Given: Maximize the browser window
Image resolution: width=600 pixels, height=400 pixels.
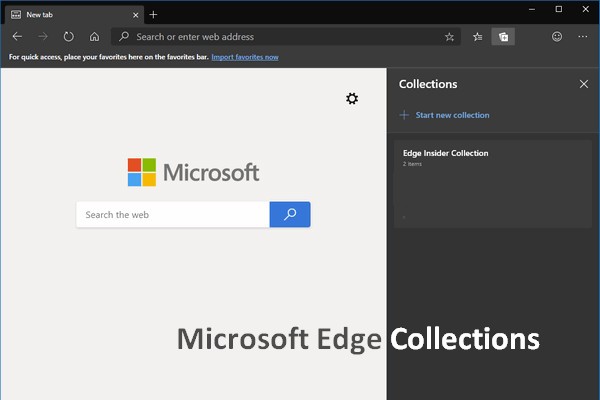Looking at the screenshot, I should point(559,9).
